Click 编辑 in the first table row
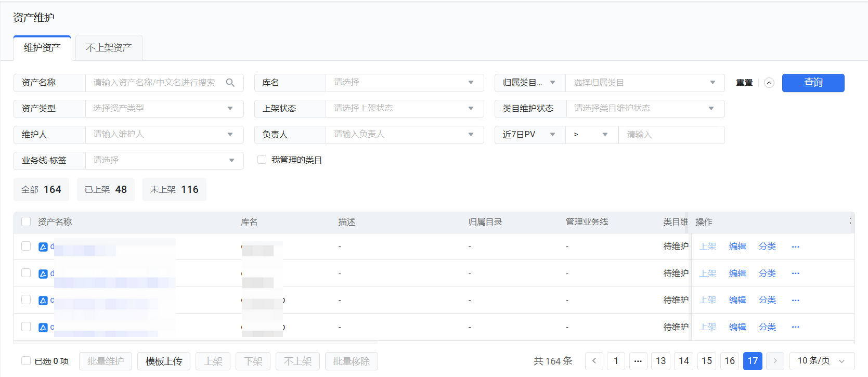The height and width of the screenshot is (377, 868). pyautogui.click(x=737, y=246)
